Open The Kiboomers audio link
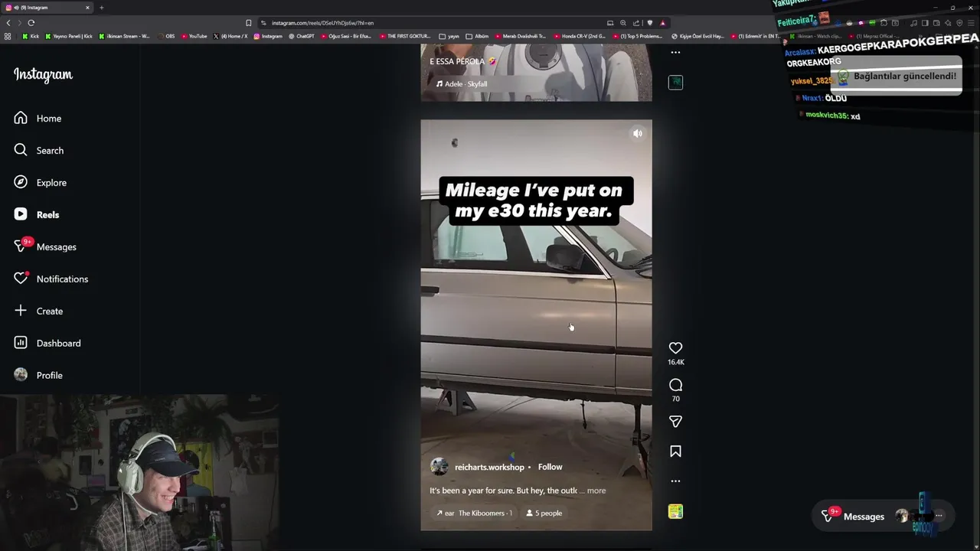 click(x=474, y=514)
